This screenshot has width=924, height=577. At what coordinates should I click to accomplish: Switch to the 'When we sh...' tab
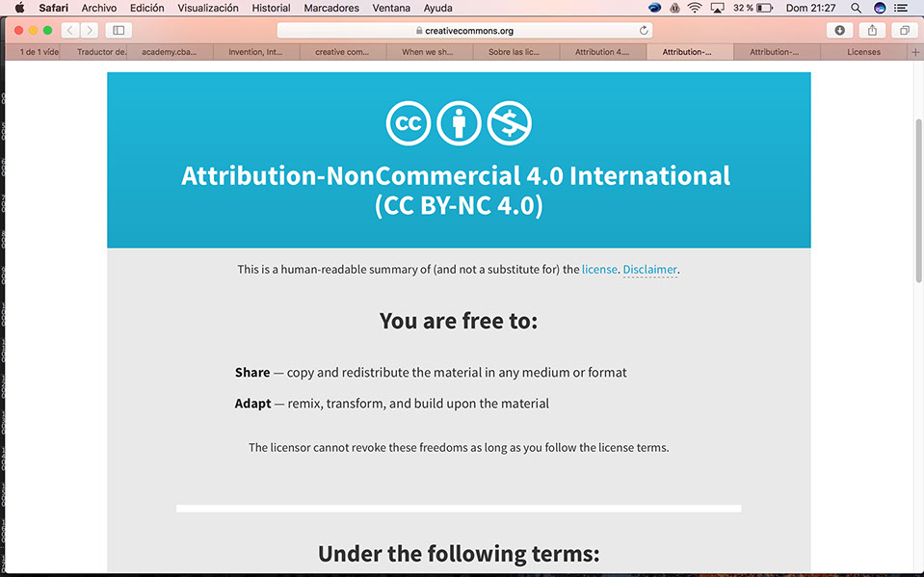click(x=428, y=52)
